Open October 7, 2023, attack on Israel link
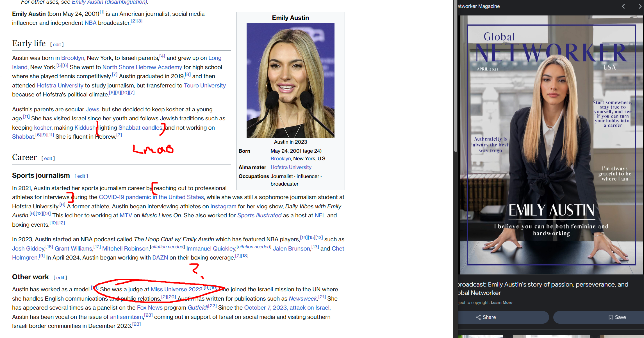Viewport: 644px width, 338px height. [287, 308]
